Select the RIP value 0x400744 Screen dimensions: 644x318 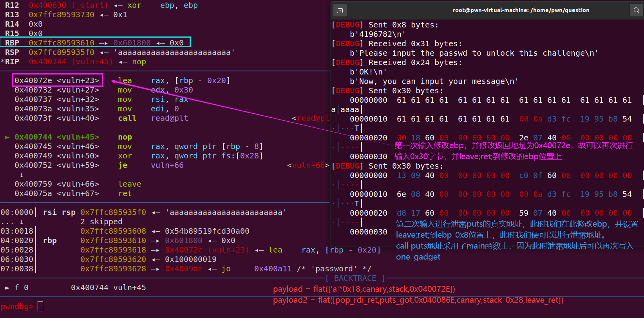tap(47, 62)
